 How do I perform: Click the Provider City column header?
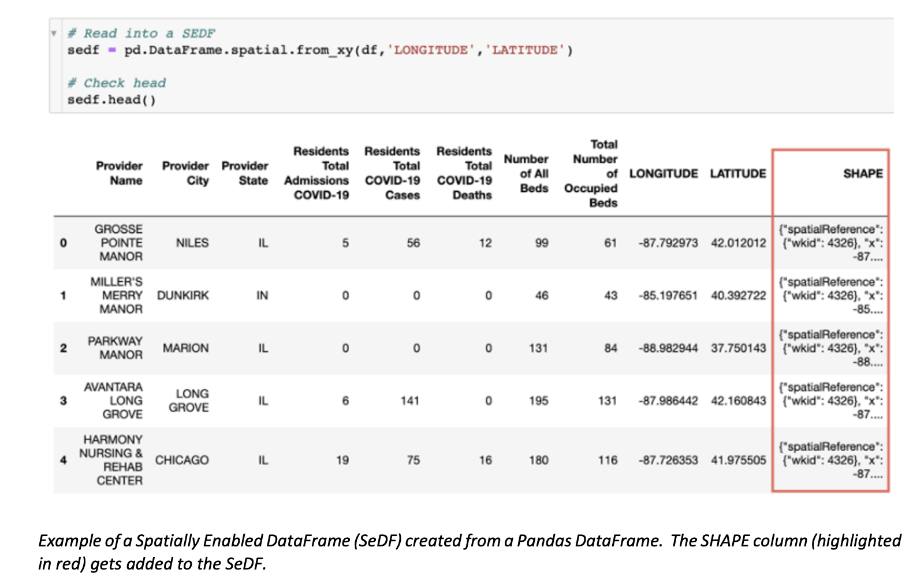click(185, 173)
